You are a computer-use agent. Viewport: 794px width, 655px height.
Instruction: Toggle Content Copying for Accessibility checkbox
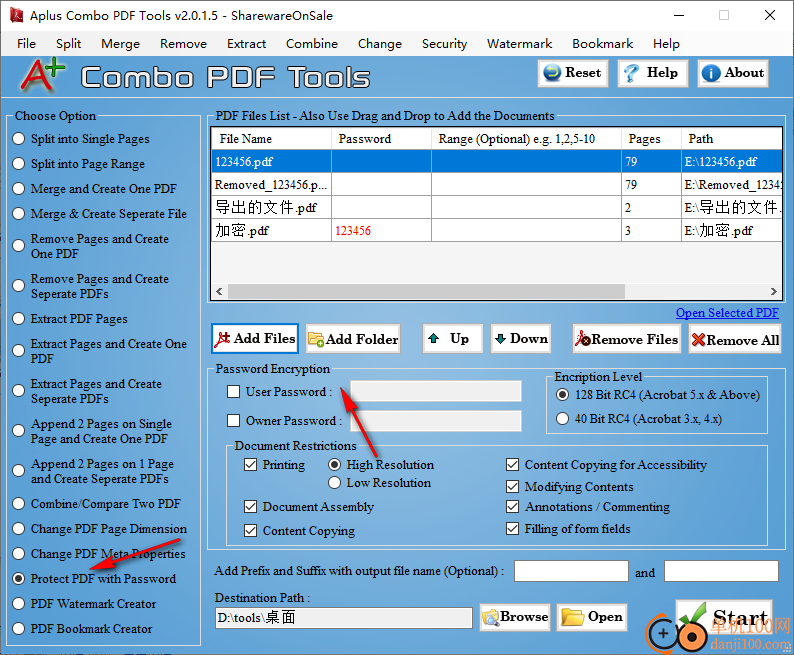[x=512, y=465]
